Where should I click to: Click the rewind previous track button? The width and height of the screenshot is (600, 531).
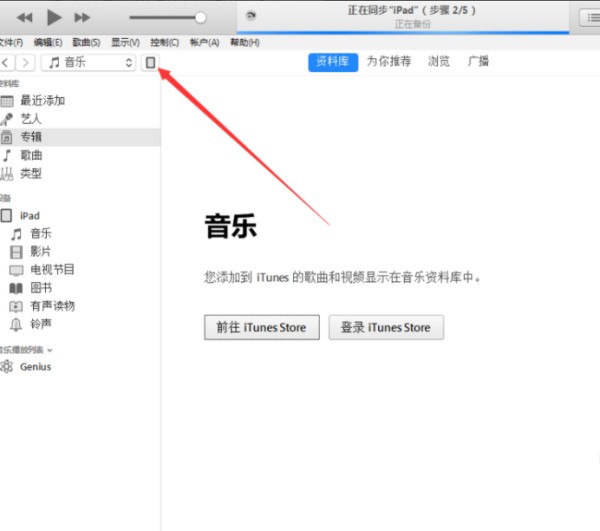point(25,18)
